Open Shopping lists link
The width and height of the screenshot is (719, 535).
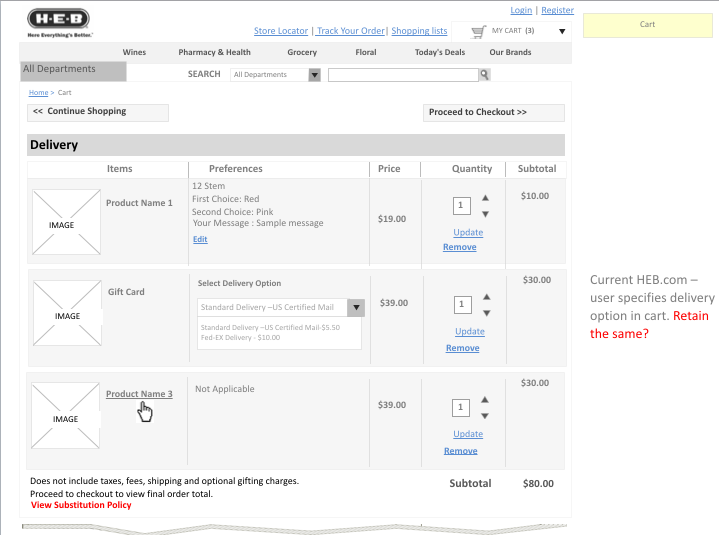419,31
